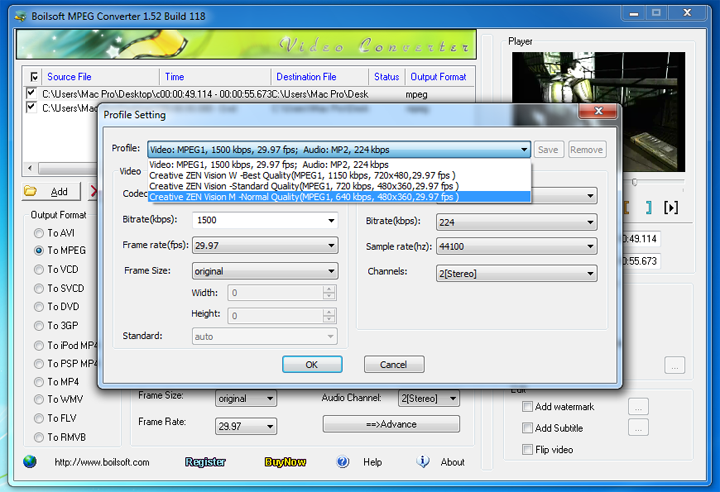Screen dimensions: 720x492
Task: Select the To AVI output format
Action: 40,233
